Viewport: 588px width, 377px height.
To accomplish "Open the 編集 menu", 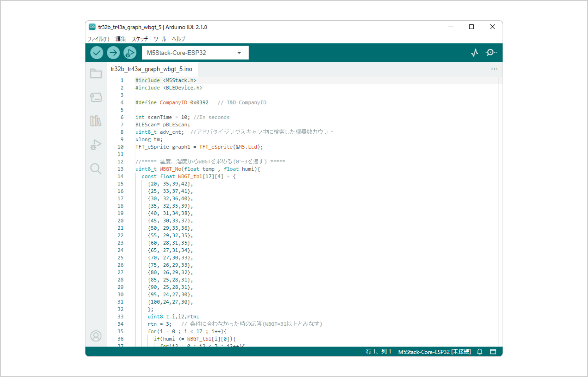I will click(x=121, y=39).
